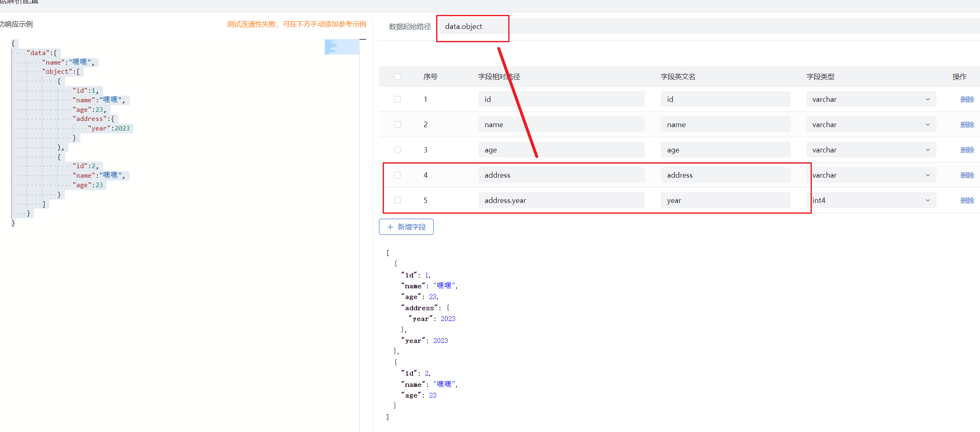Click 删除 link for the id row
Image resolution: width=980 pixels, height=432 pixels.
(x=967, y=99)
